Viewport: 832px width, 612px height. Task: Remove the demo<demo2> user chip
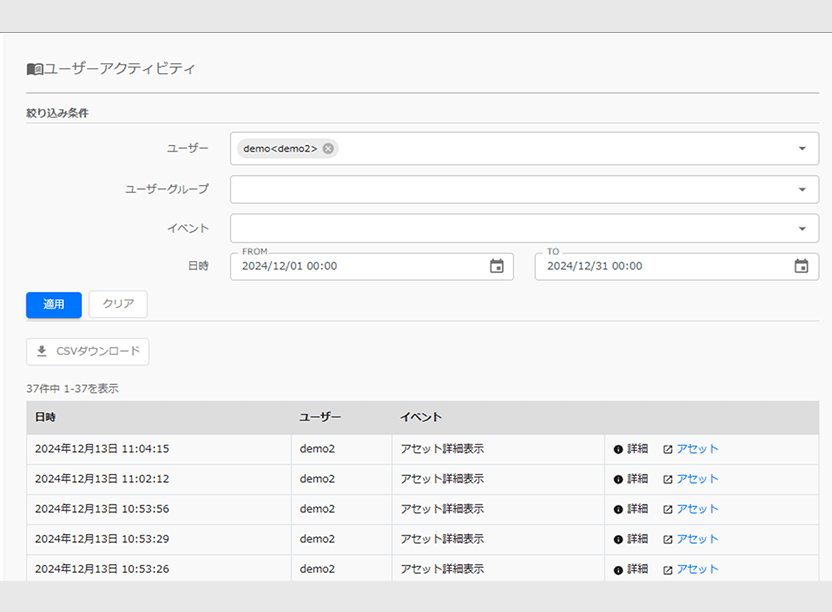point(328,149)
